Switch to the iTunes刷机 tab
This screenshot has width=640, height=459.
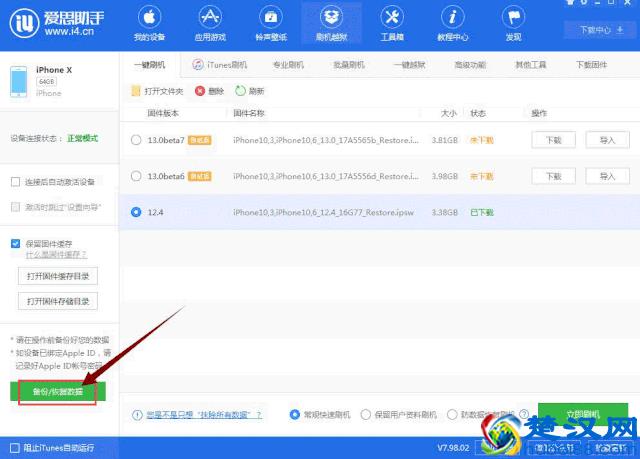(x=220, y=65)
